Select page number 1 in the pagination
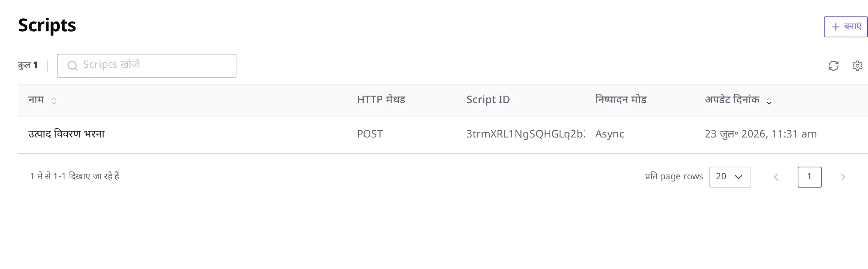The width and height of the screenshot is (868, 269). click(809, 177)
